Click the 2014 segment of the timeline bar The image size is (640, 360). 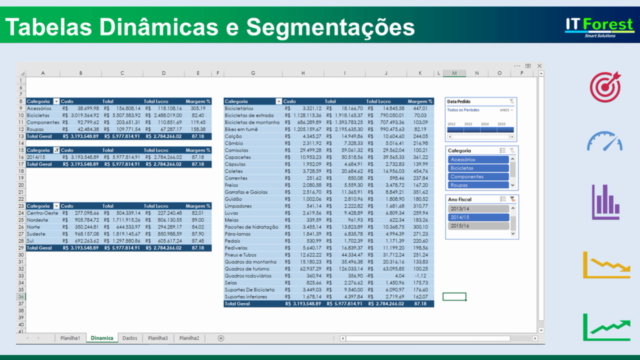click(x=488, y=130)
